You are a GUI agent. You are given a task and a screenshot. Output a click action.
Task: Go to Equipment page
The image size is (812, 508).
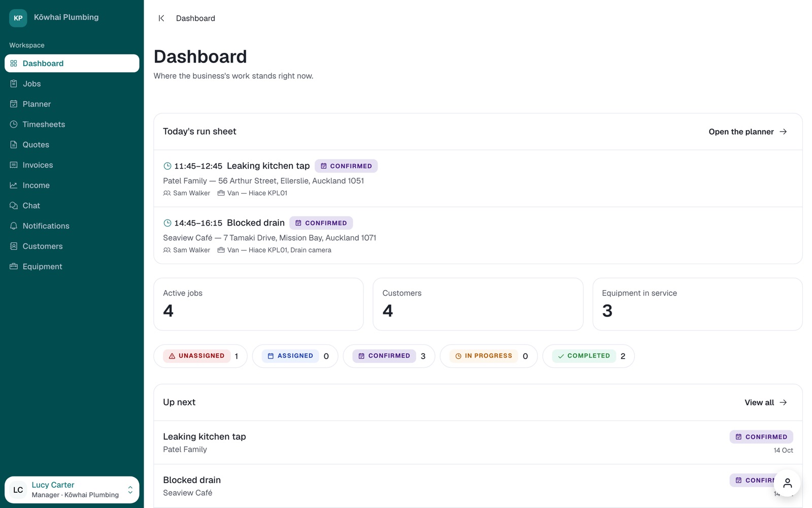point(72,267)
